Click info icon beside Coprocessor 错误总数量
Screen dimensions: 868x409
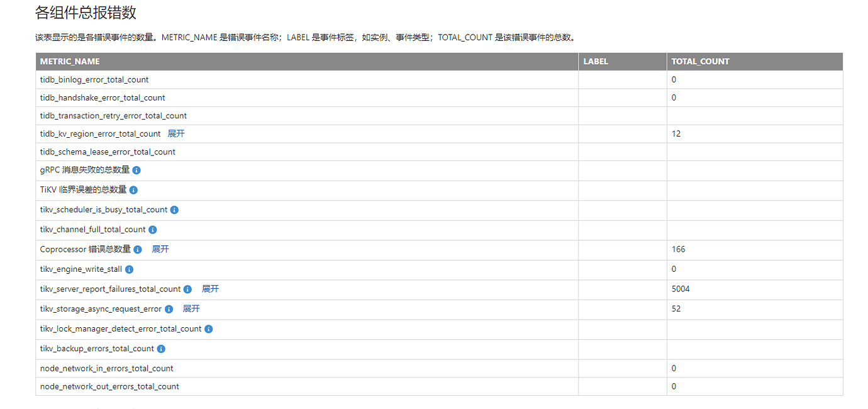[138, 250]
